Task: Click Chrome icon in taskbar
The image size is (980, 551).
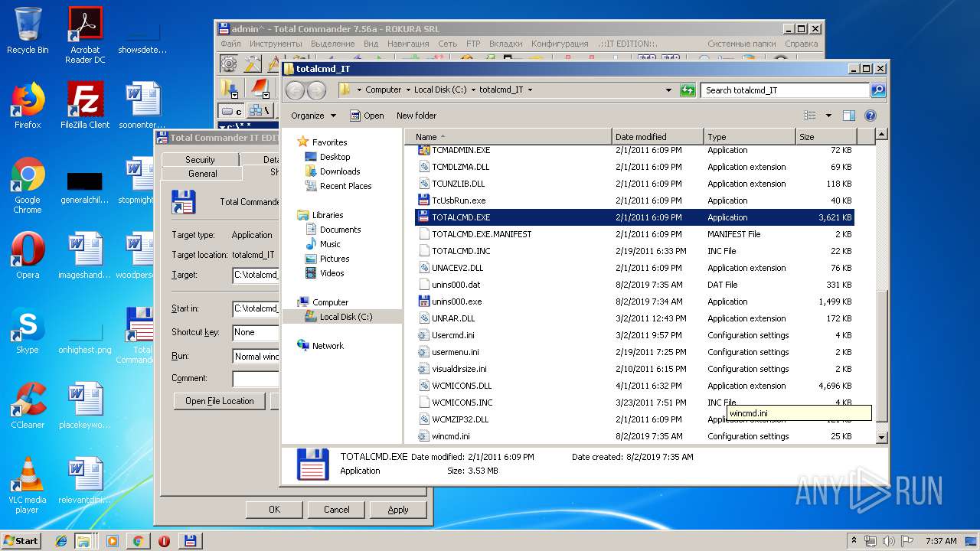Action: pos(138,541)
